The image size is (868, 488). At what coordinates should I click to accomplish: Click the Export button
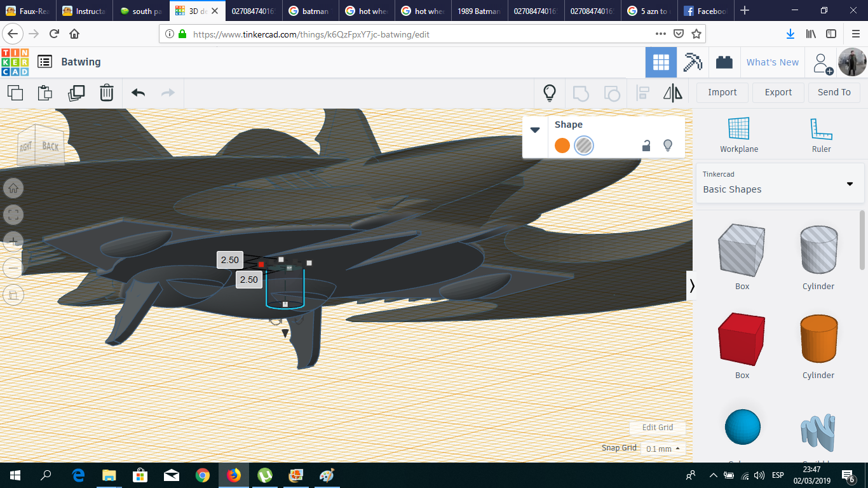pyautogui.click(x=778, y=93)
